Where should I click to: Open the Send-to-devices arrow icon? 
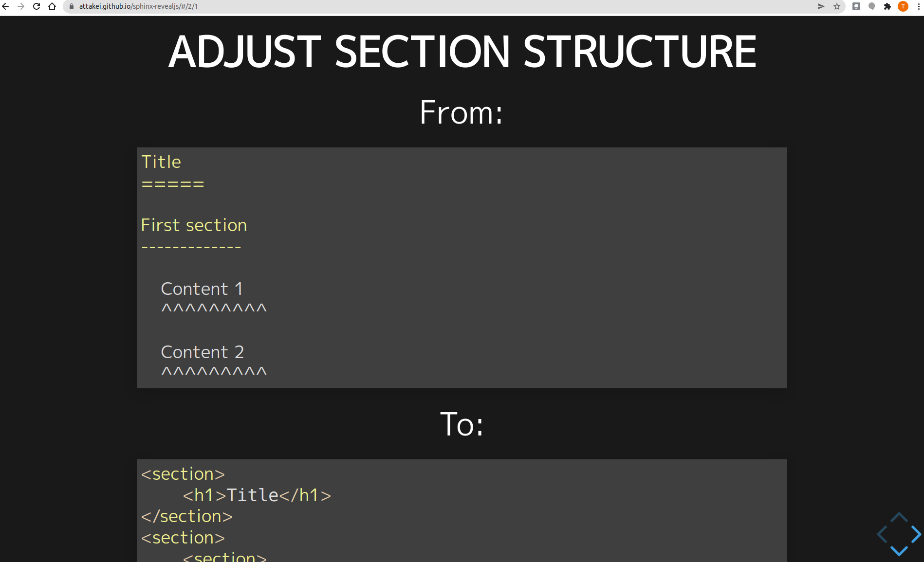pos(821,6)
